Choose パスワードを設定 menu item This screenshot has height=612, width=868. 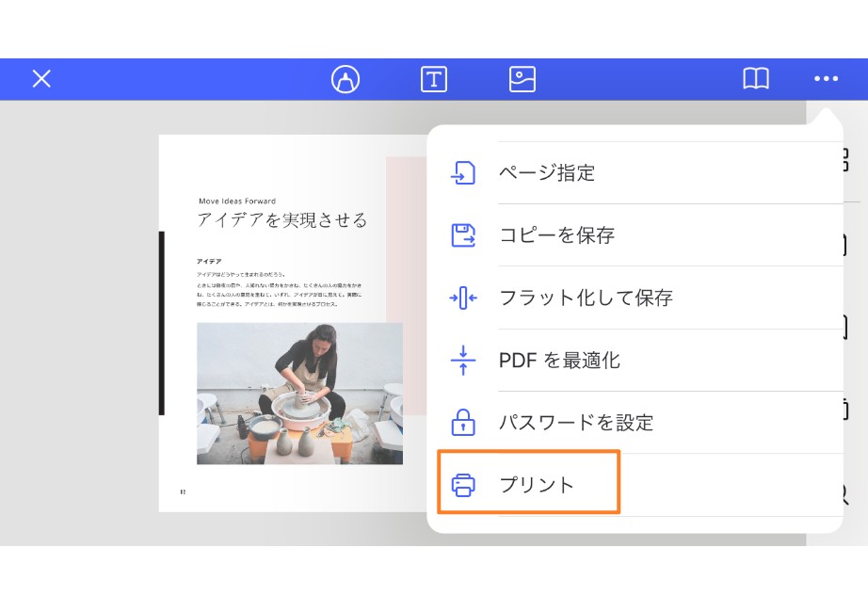[x=635, y=423]
